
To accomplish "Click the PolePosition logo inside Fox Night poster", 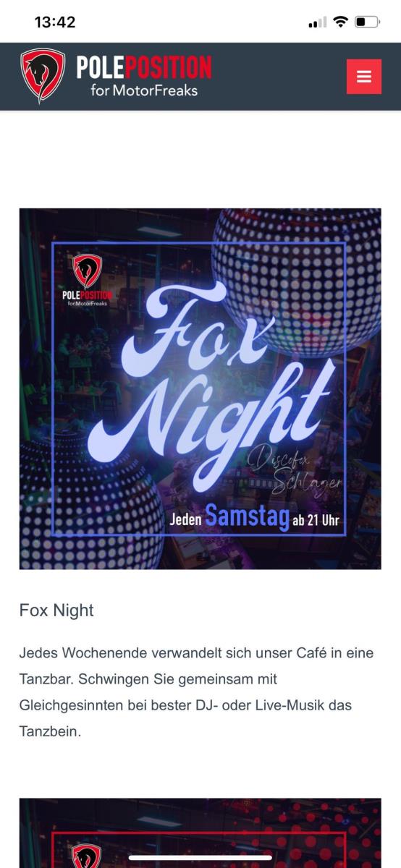I will point(87,281).
